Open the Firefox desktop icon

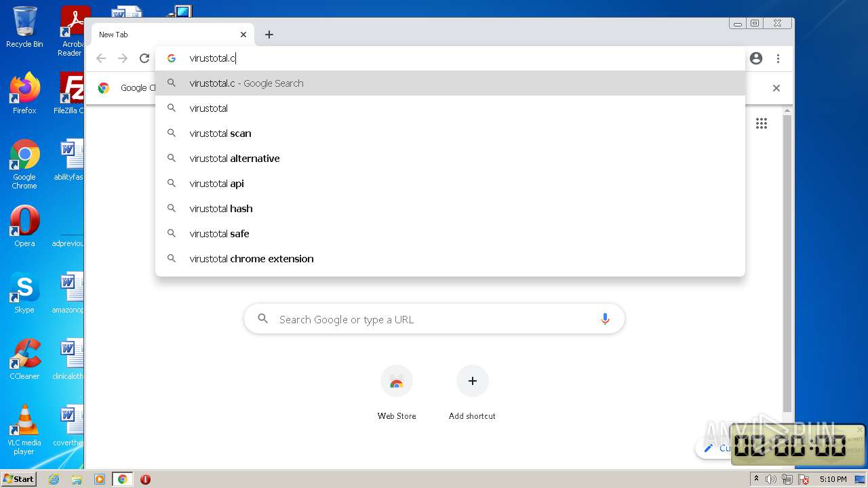click(x=24, y=94)
